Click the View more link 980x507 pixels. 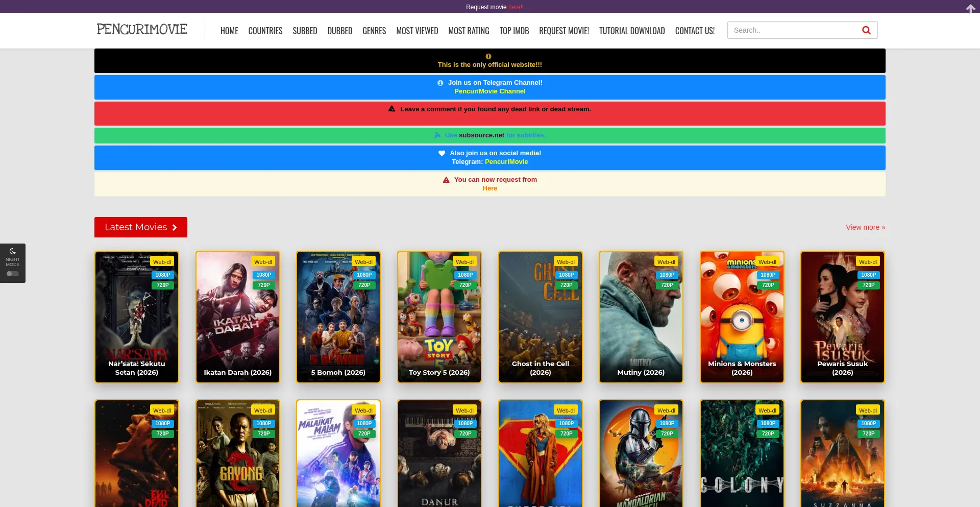(866, 227)
